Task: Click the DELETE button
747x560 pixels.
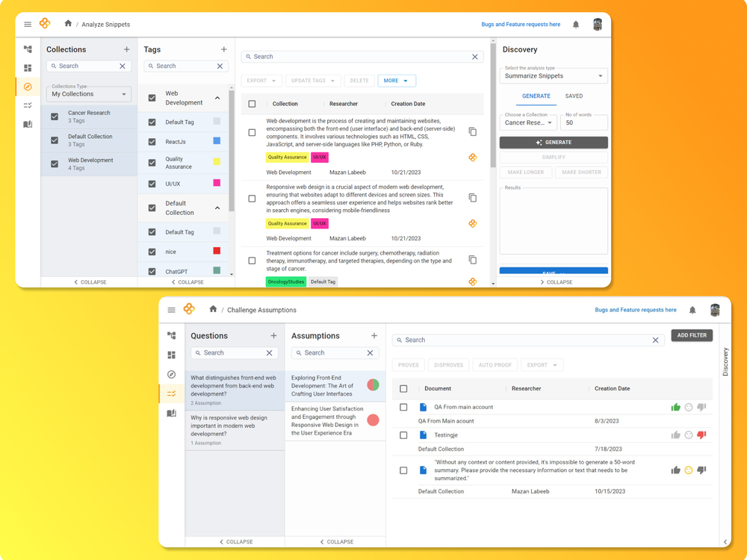Action: [359, 81]
